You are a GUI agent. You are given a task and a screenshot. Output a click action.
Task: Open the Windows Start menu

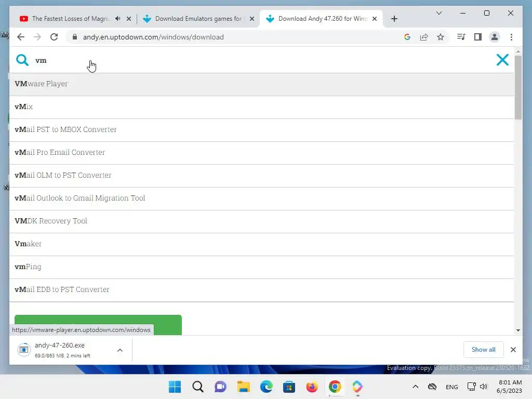point(175,387)
